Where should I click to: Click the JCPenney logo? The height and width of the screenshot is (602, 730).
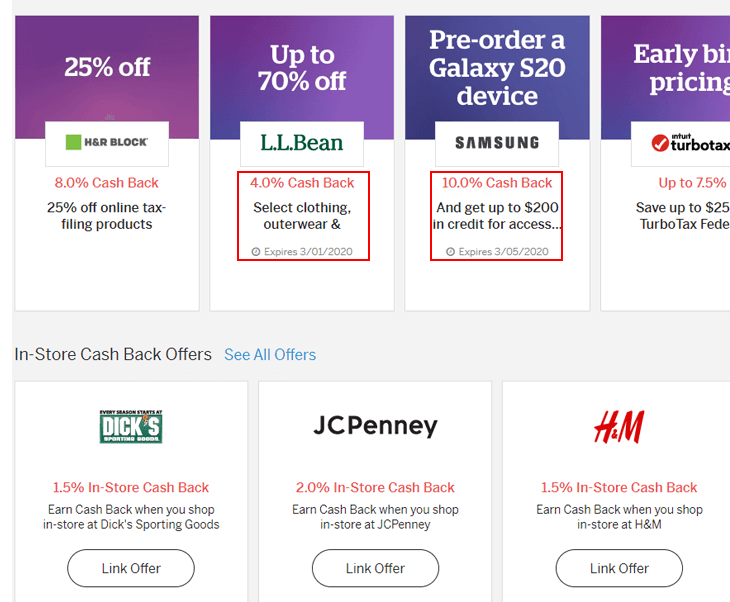click(375, 425)
